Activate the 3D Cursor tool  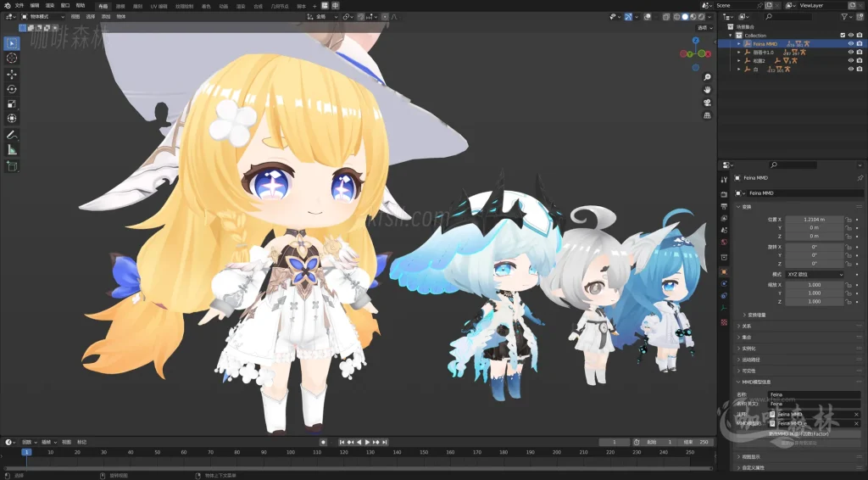tap(12, 59)
